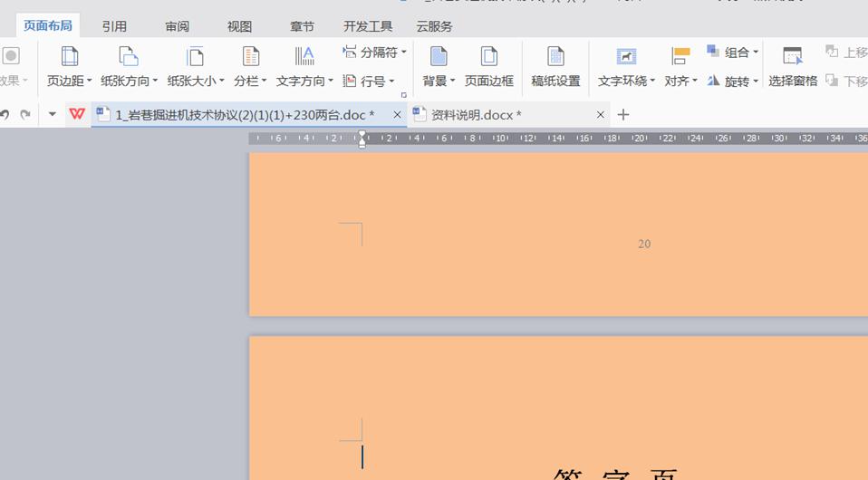Viewport: 868px width, 480px height.
Task: Click the 行号 line numbers icon
Action: click(x=350, y=81)
